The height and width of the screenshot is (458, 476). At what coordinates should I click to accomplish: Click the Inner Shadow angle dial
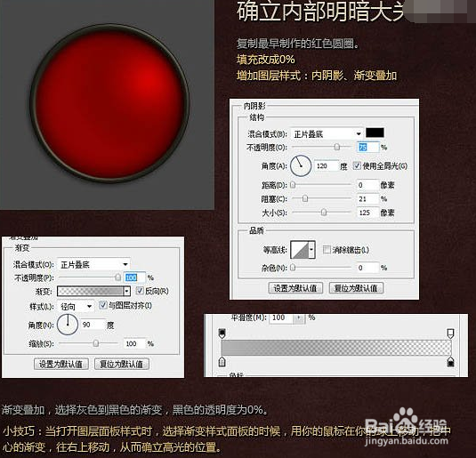pos(301,166)
